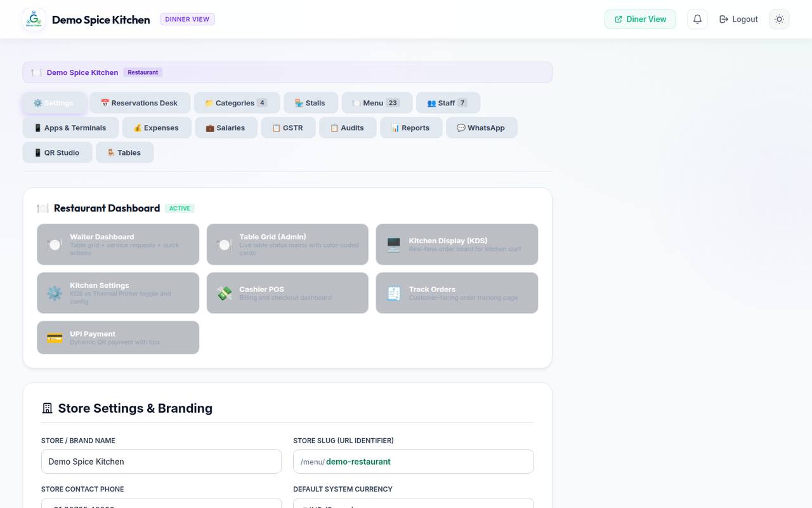The height and width of the screenshot is (508, 812).
Task: Click the DINNER VIEW badge in header
Action: point(187,19)
